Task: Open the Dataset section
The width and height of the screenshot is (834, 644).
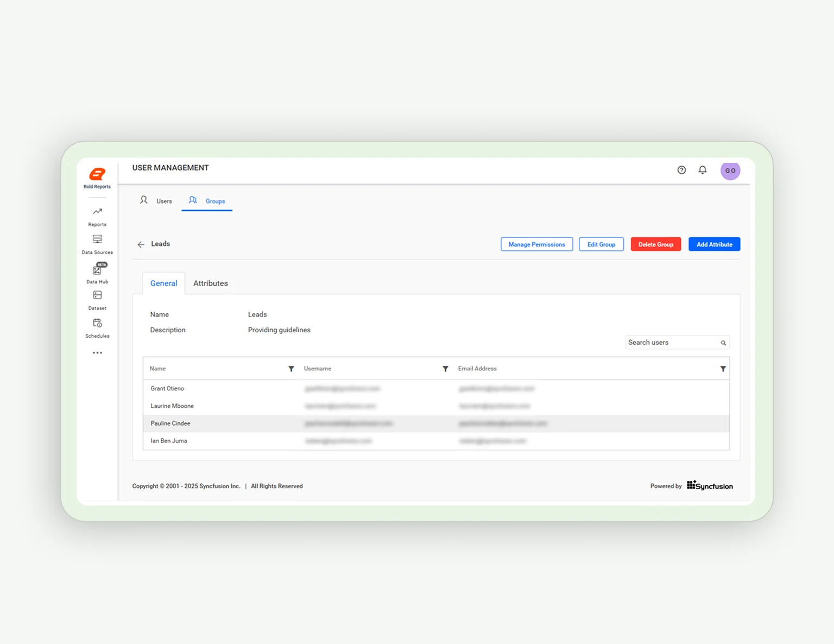Action: click(x=97, y=299)
